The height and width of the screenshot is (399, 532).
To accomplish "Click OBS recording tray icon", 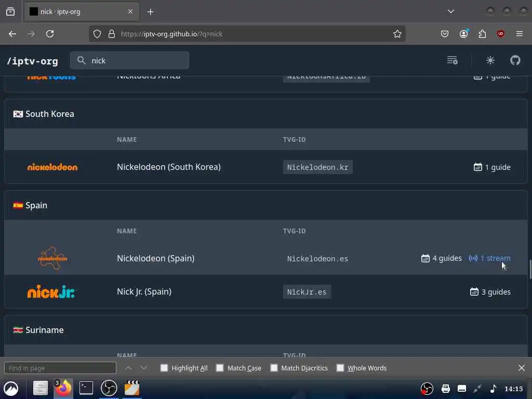I will 427,389.
